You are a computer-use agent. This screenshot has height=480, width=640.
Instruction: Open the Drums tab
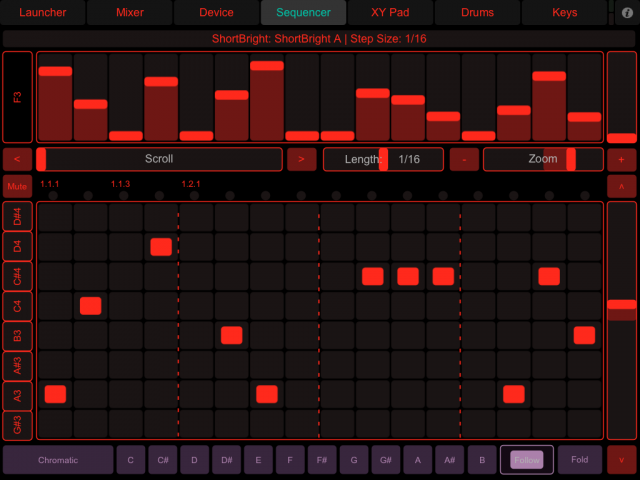click(478, 13)
